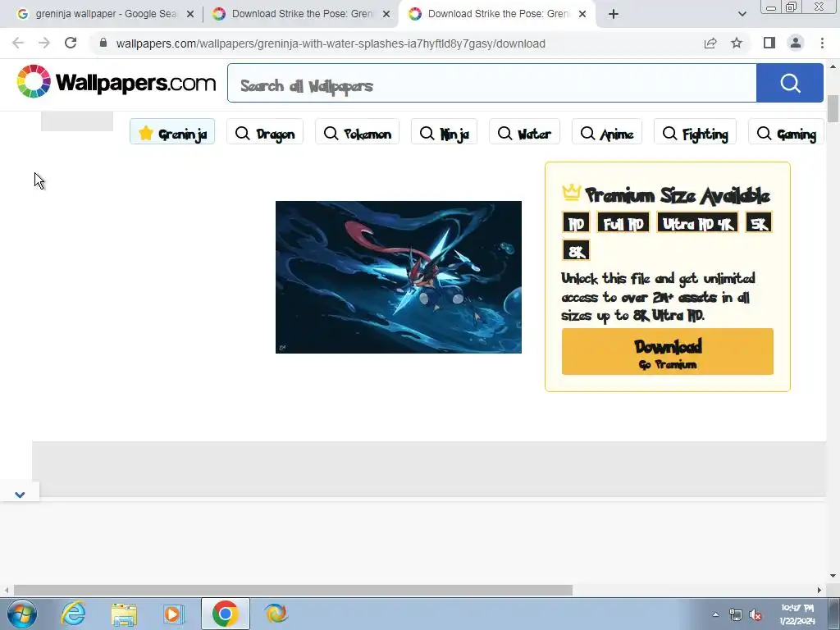Click the premium crown icon

click(x=572, y=193)
